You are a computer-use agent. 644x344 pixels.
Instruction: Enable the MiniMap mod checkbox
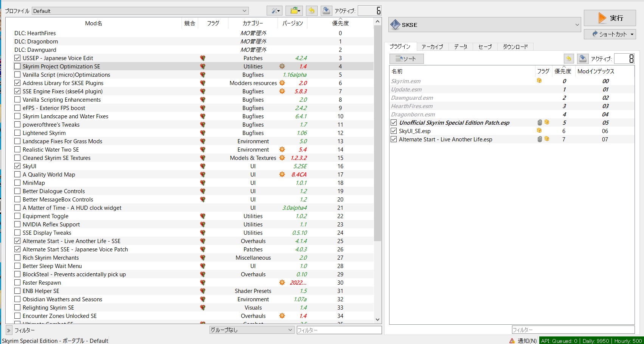pyautogui.click(x=17, y=183)
